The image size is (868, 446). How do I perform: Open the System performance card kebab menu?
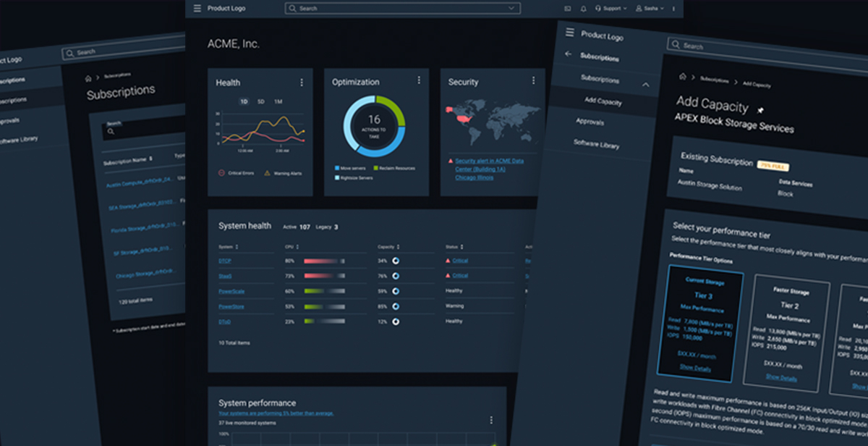click(x=491, y=420)
